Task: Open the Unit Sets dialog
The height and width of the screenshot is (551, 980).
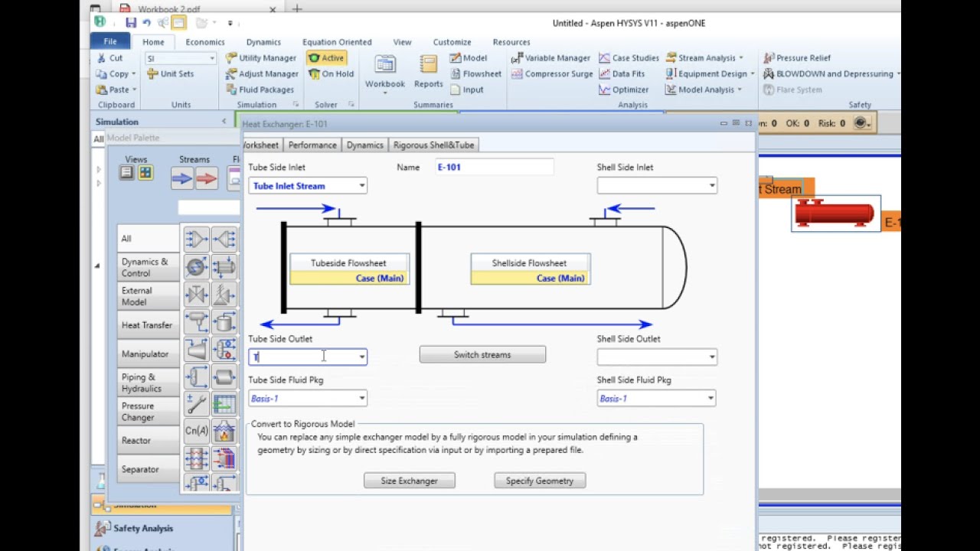Action: click(171, 74)
